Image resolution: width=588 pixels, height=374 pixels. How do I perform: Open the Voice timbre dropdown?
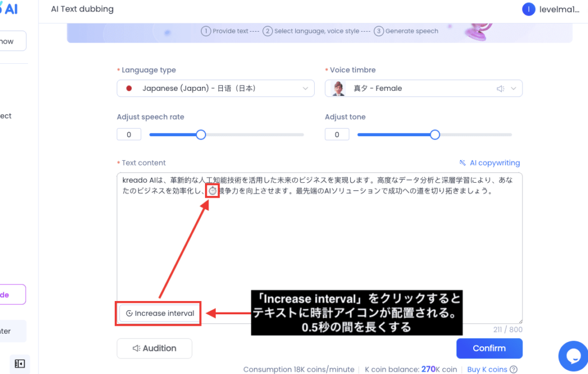(x=423, y=88)
